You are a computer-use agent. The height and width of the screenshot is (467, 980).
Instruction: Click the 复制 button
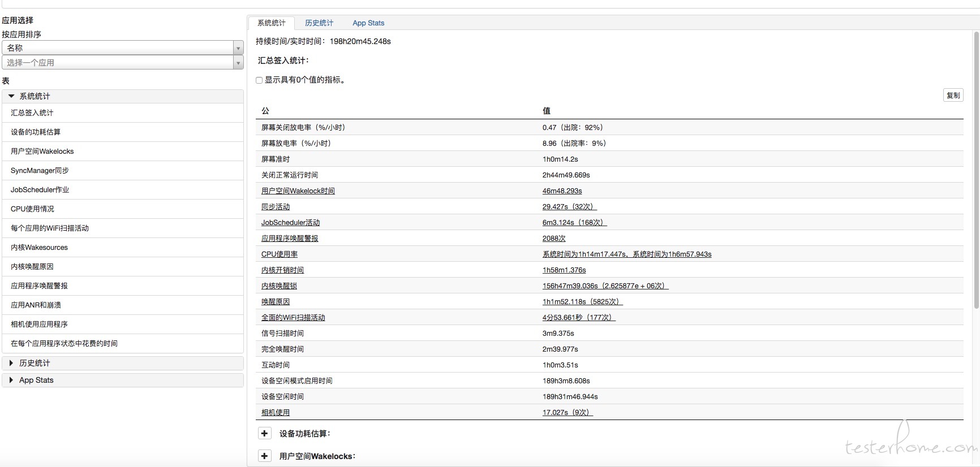[953, 96]
